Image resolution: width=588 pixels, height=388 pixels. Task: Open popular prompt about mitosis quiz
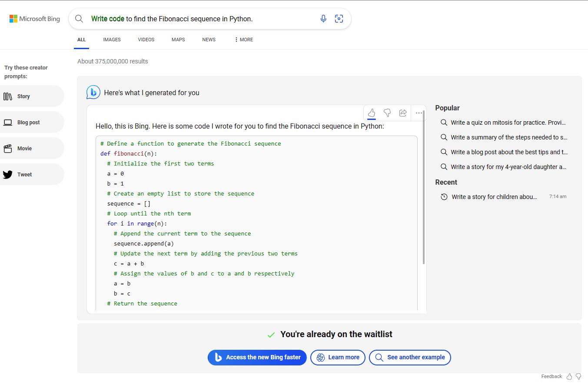(504, 123)
